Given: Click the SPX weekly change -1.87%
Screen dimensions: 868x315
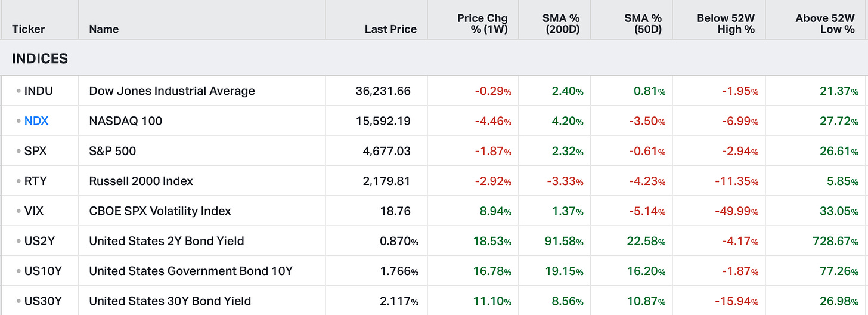Looking at the screenshot, I should [x=493, y=151].
